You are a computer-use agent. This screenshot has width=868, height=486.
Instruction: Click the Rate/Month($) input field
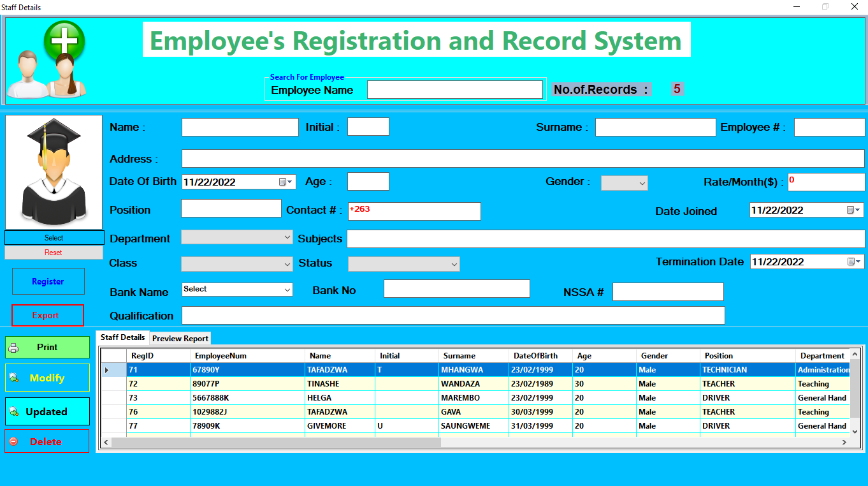pos(827,182)
